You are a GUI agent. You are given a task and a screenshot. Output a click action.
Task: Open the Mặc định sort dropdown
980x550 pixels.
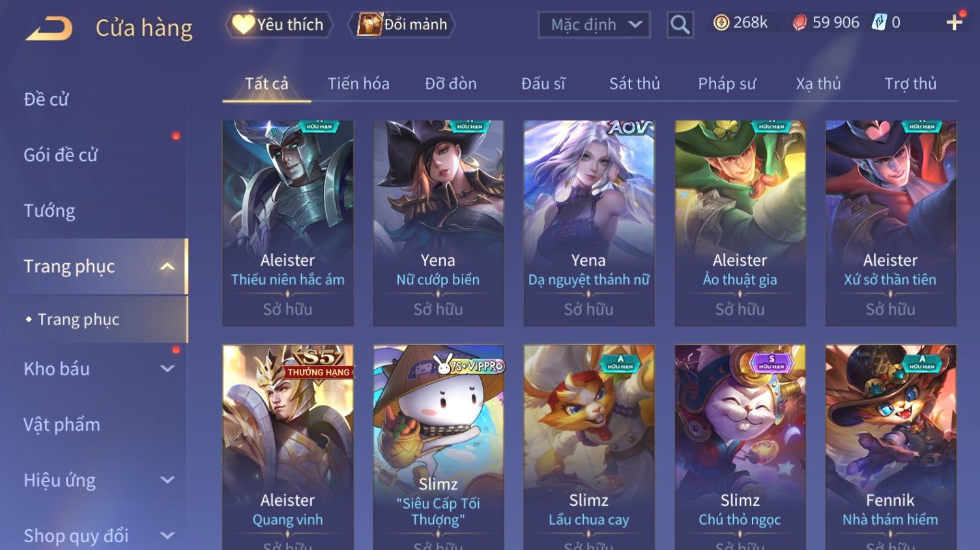[x=594, y=25]
